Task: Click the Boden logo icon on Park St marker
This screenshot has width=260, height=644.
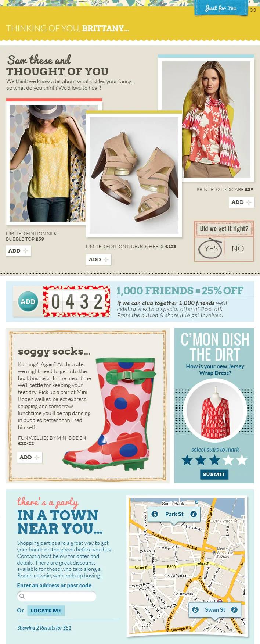Action: [x=155, y=514]
